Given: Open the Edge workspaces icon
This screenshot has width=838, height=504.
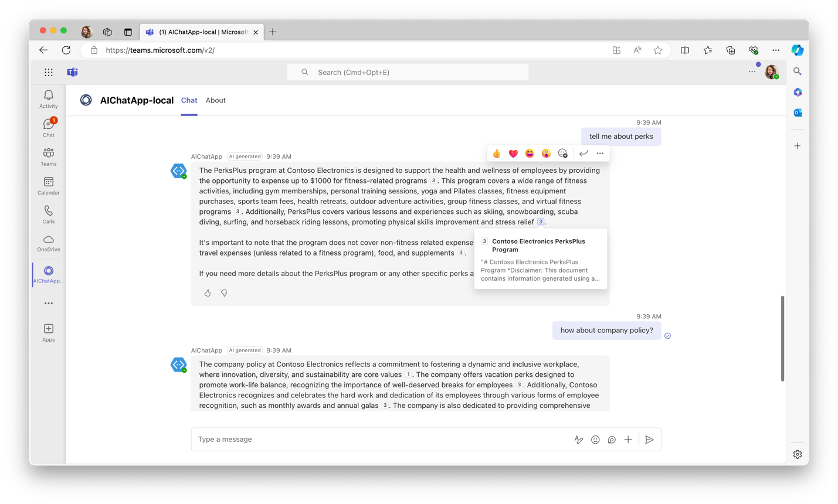Looking at the screenshot, I should coord(107,32).
